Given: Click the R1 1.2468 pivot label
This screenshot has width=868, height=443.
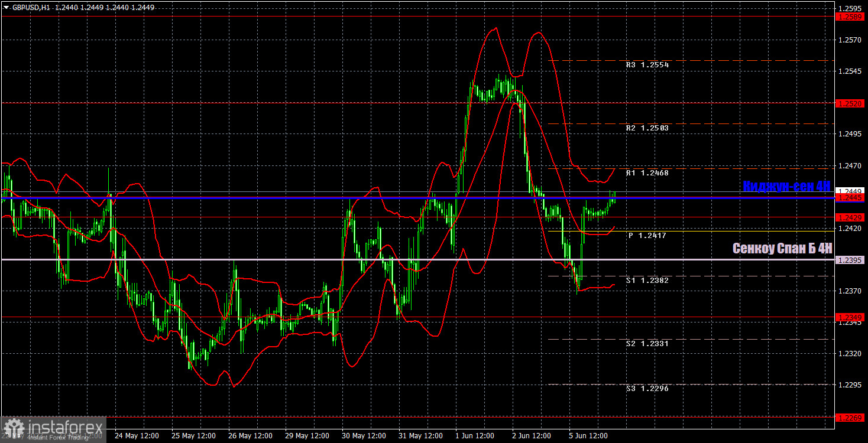Looking at the screenshot, I should (x=647, y=173).
